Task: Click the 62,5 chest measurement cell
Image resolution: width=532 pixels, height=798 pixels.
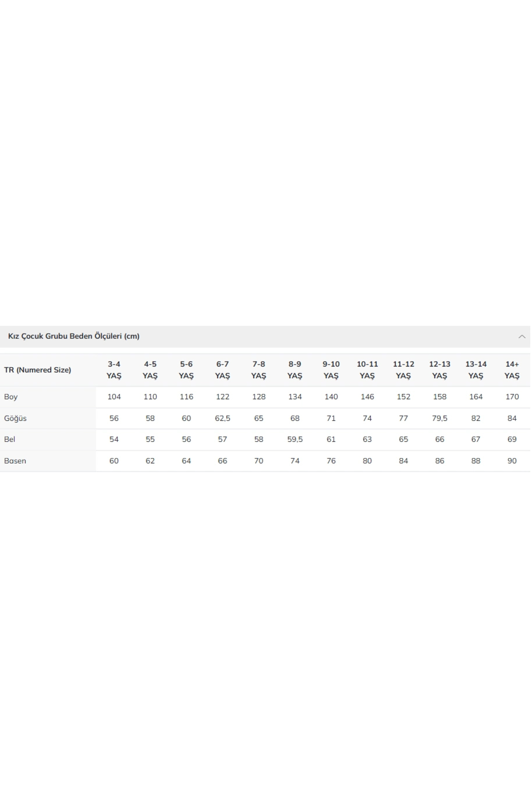Action: 223,418
